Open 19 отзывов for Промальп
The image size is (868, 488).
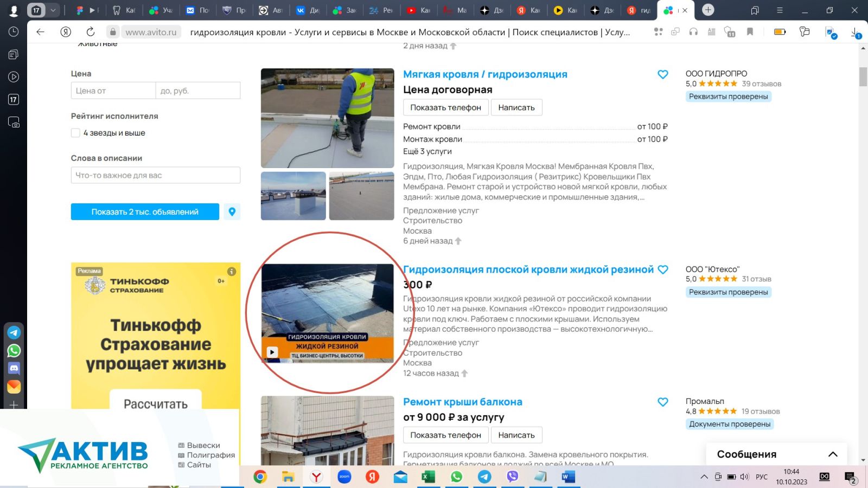(x=761, y=412)
